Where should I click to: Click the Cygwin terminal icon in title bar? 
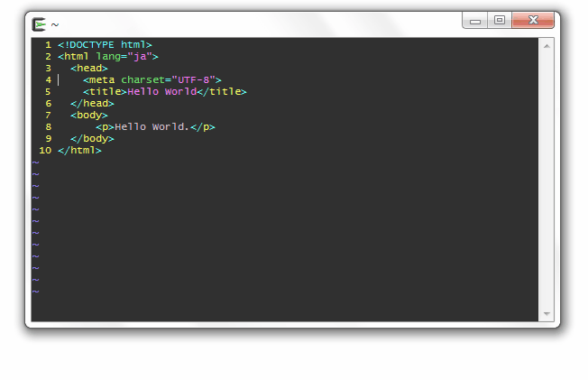coord(39,24)
